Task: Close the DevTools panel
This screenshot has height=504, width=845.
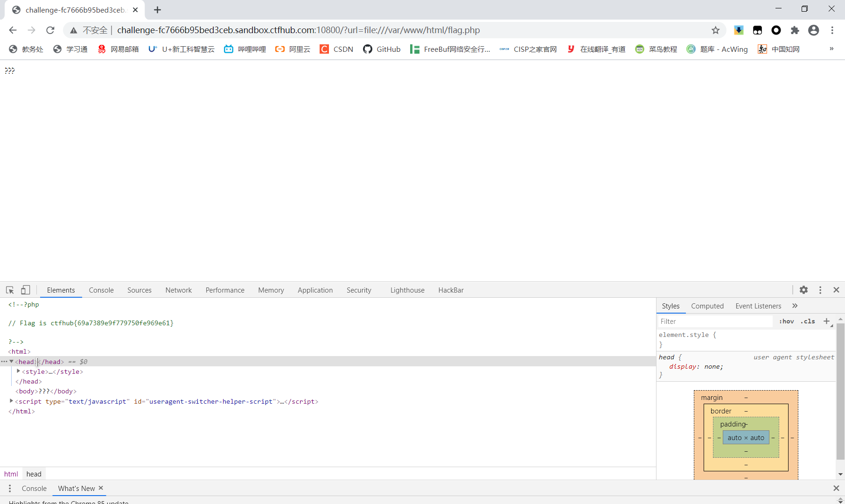Action: 836,290
